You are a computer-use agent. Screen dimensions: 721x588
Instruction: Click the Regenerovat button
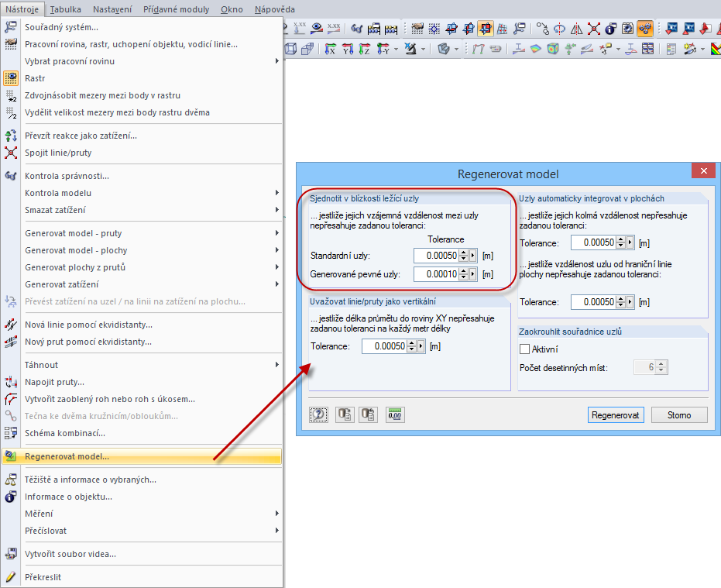click(x=615, y=415)
